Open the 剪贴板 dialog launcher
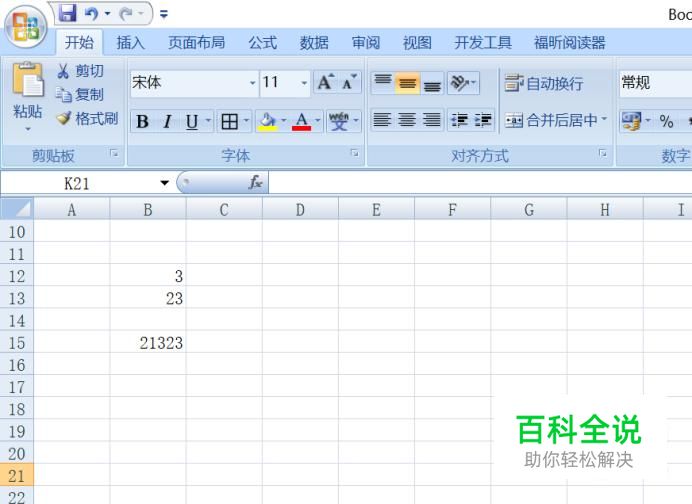The width and height of the screenshot is (692, 504). (114, 153)
